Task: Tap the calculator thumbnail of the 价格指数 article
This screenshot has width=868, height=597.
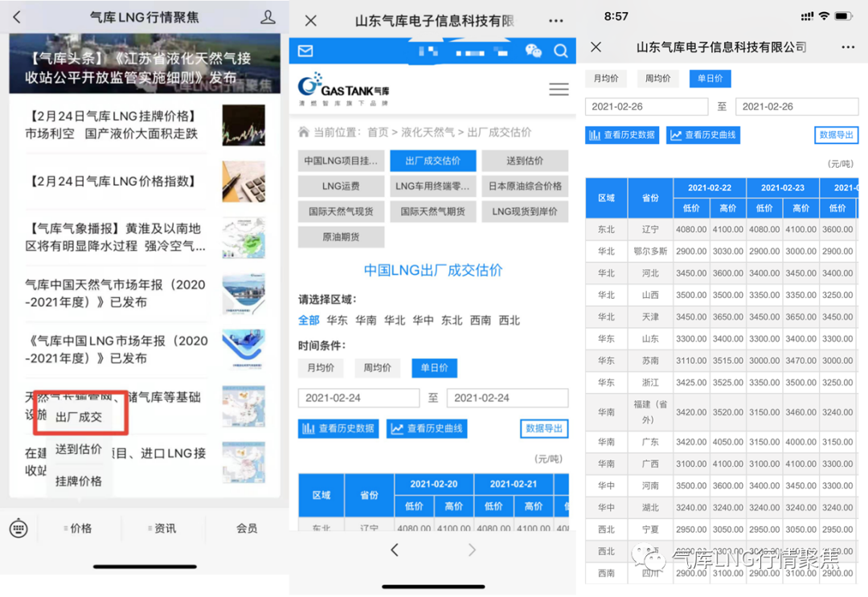Action: 244,182
